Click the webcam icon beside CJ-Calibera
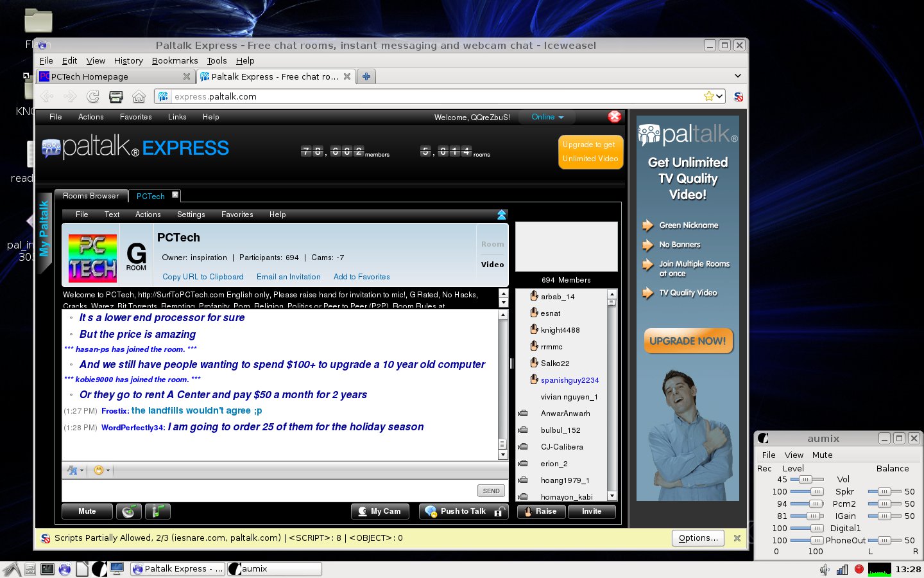The width and height of the screenshot is (924, 578). click(523, 446)
